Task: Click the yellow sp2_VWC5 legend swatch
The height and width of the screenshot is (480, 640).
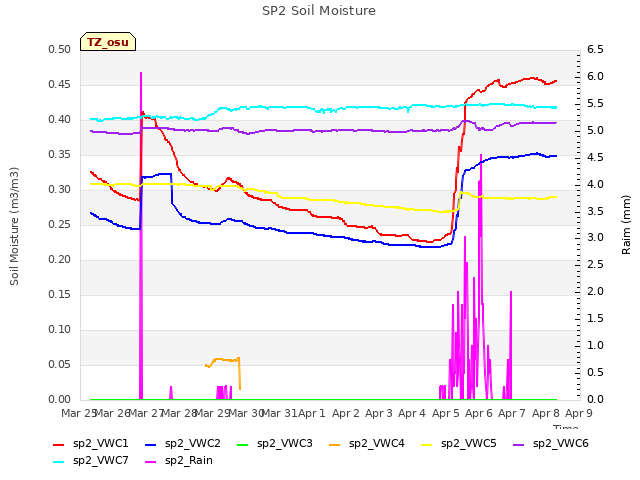Action: click(427, 444)
